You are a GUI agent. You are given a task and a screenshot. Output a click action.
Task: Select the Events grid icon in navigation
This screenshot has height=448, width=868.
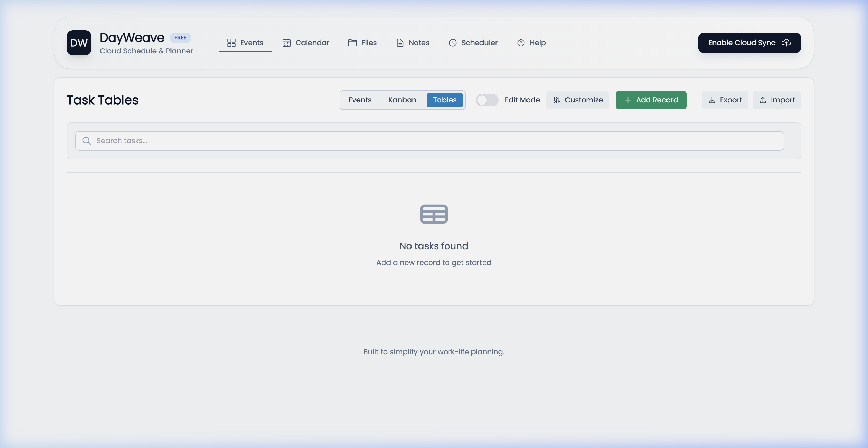click(231, 43)
